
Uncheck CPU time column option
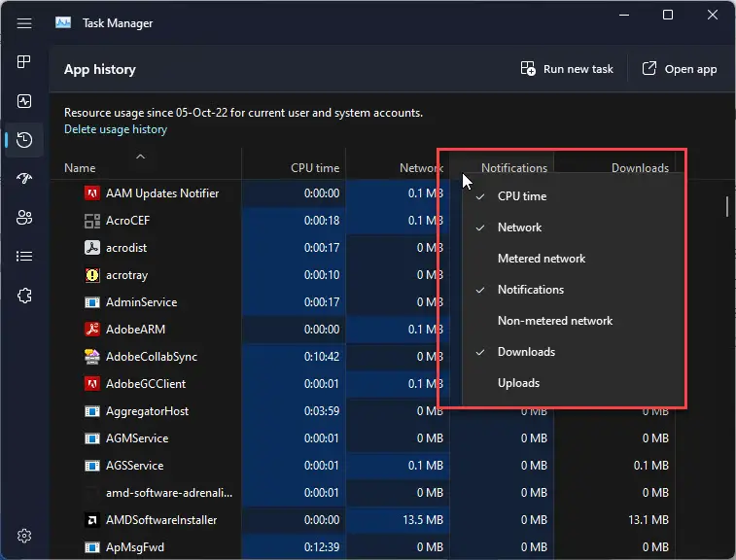(x=573, y=196)
